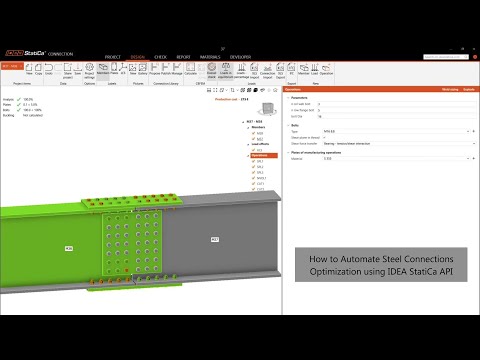Screen dimensions: 480x360
Task: Click the Gallery pictures icon
Action: pyautogui.click(x=143, y=69)
